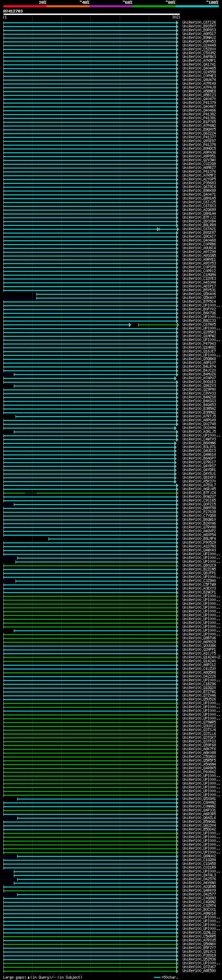Click the purple ~60% legend color bar
This screenshot has height=980, width=222.
111,6
